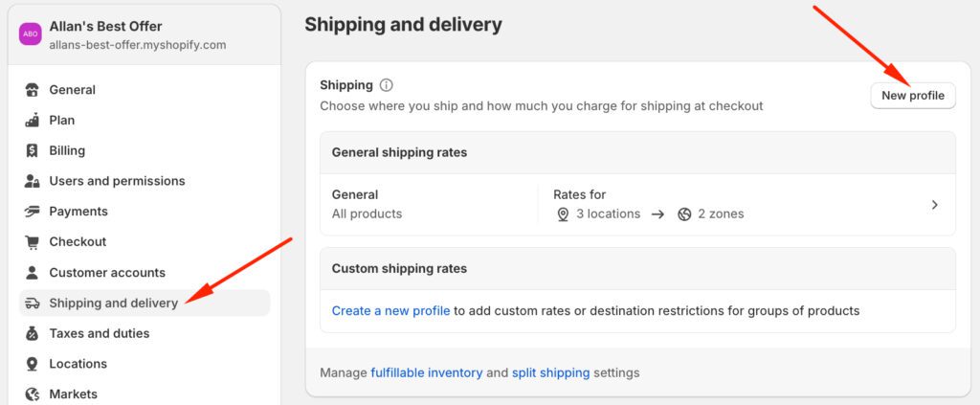
Task: Expand the General shipping rates chevron
Action: click(x=935, y=204)
